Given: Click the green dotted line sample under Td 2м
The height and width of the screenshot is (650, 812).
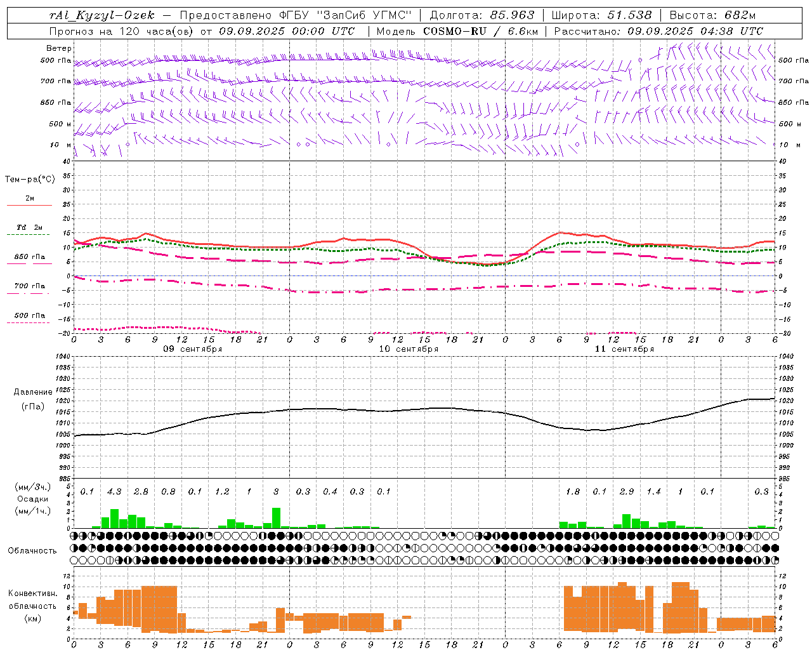Looking at the screenshot, I should pos(28,235).
